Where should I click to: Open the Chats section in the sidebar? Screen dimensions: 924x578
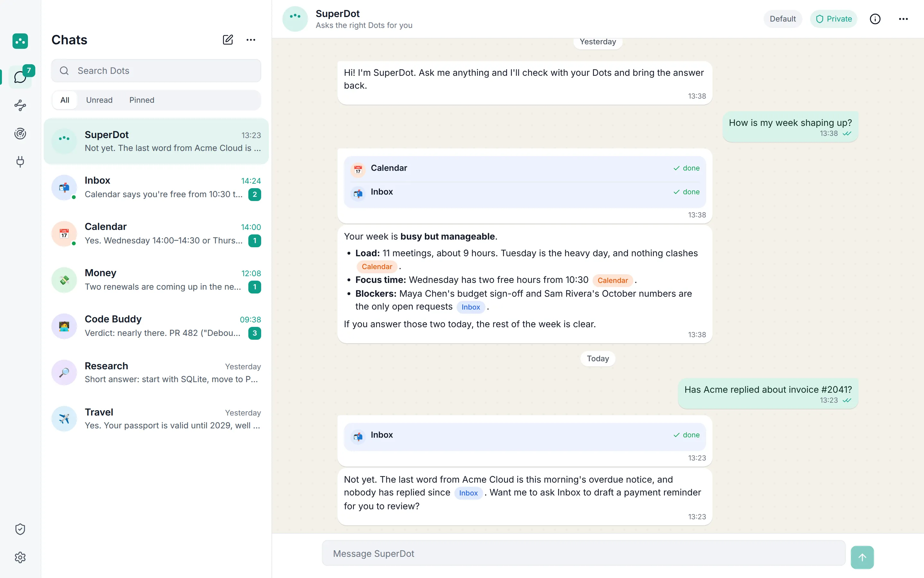click(x=20, y=77)
